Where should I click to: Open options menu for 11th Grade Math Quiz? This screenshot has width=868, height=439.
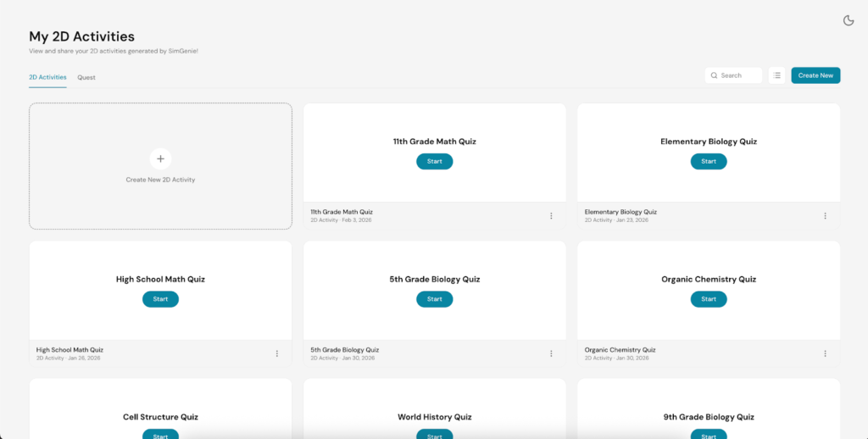click(551, 216)
